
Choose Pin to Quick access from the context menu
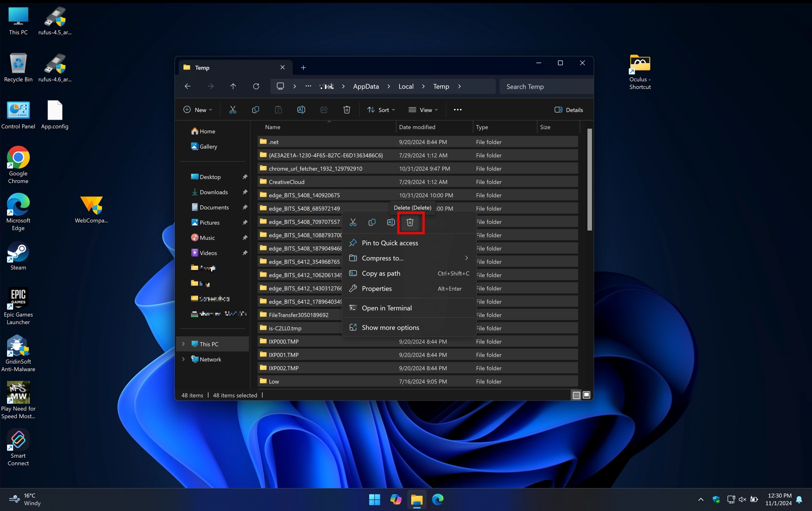coord(389,243)
